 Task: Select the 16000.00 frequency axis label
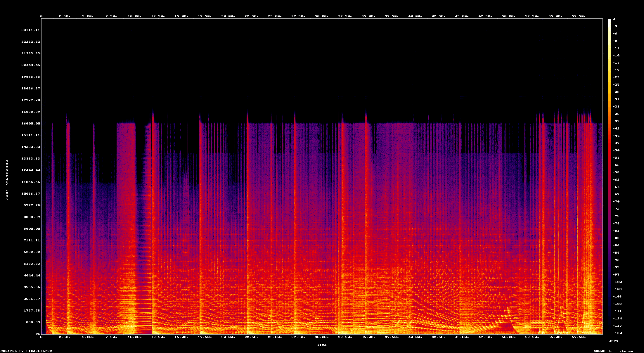pyautogui.click(x=31, y=123)
